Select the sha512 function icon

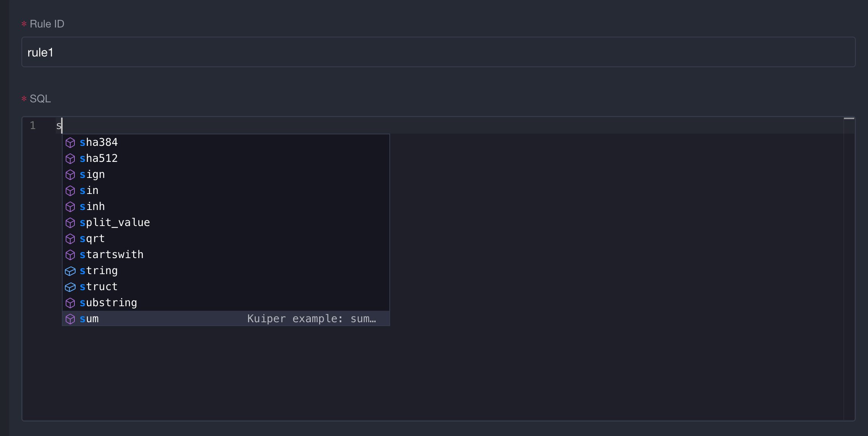pos(70,158)
